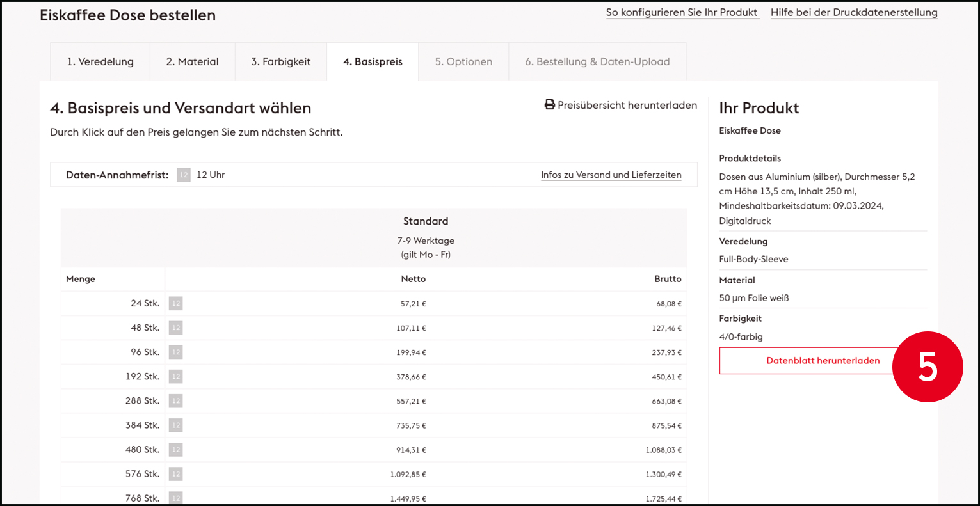The image size is (980, 506).
Task: Click the printer icon beside Preisübersicht herunterladen
Action: 549,105
